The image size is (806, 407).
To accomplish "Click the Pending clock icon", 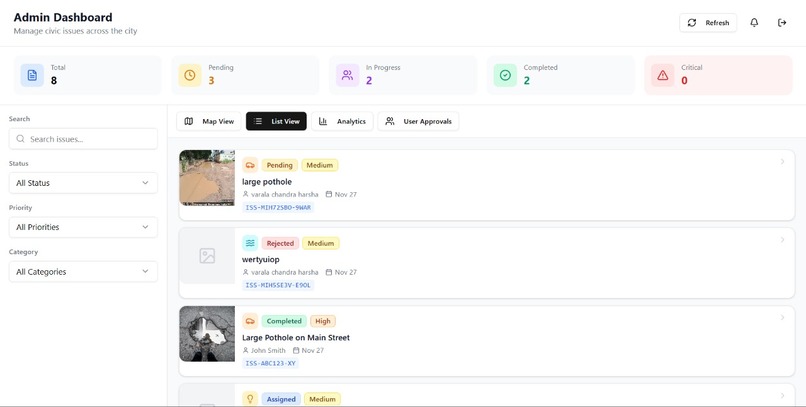I will 190,75.
